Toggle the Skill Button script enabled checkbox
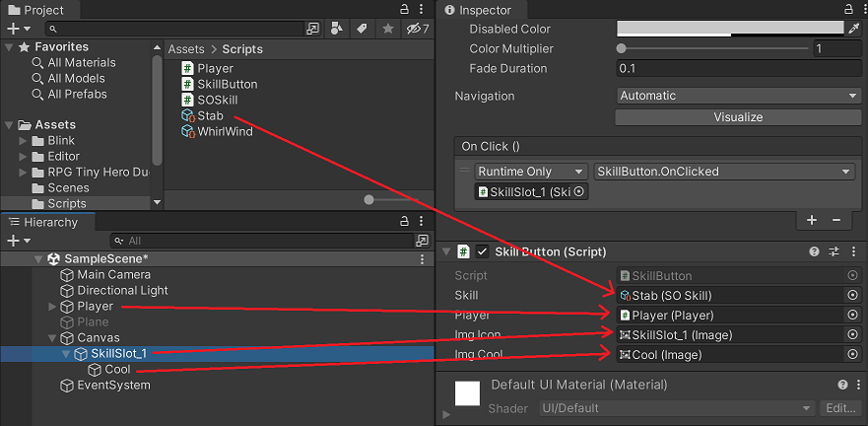868x426 pixels. 482,251
